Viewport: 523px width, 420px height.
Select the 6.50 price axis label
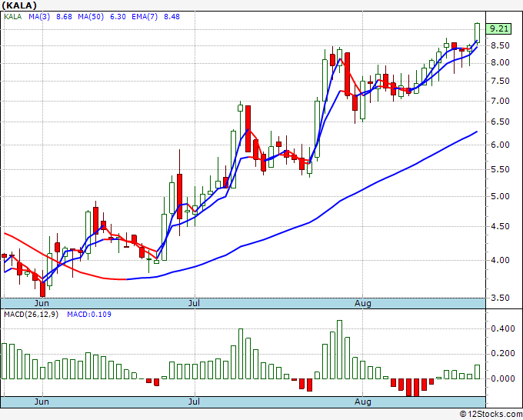[500, 122]
